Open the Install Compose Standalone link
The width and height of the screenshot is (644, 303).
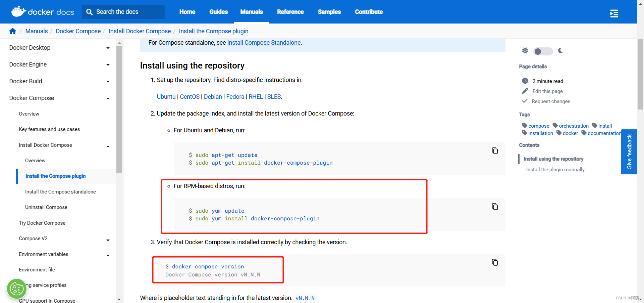[x=264, y=42]
